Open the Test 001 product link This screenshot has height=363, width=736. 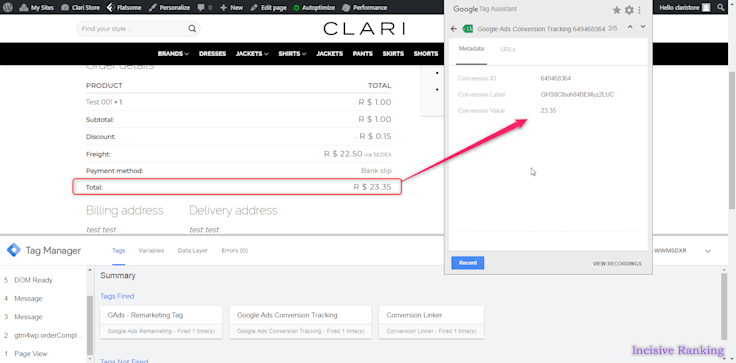(99, 102)
